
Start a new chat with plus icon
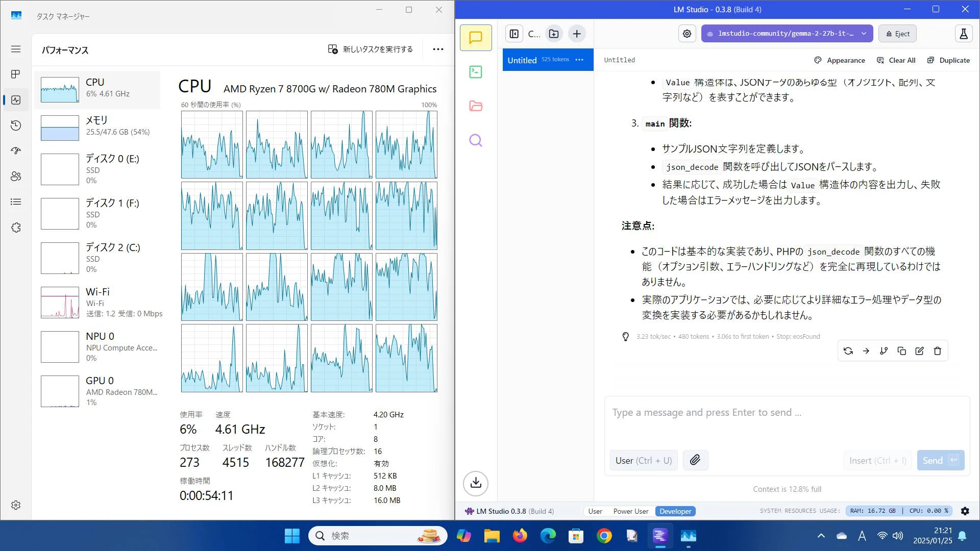[x=577, y=34]
